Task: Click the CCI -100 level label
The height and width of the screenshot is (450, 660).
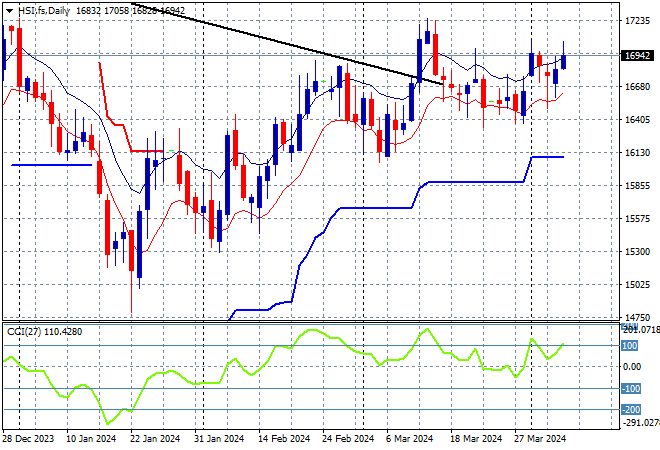Action: coord(631,389)
